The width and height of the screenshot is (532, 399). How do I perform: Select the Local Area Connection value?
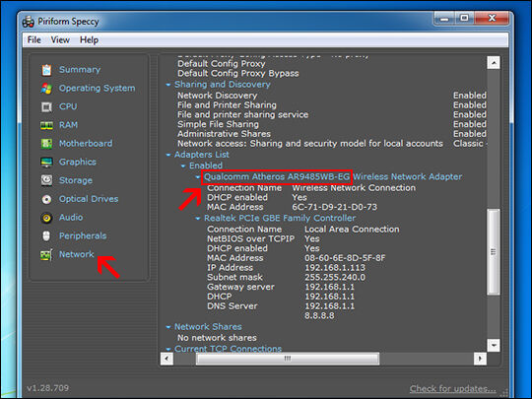pos(352,230)
